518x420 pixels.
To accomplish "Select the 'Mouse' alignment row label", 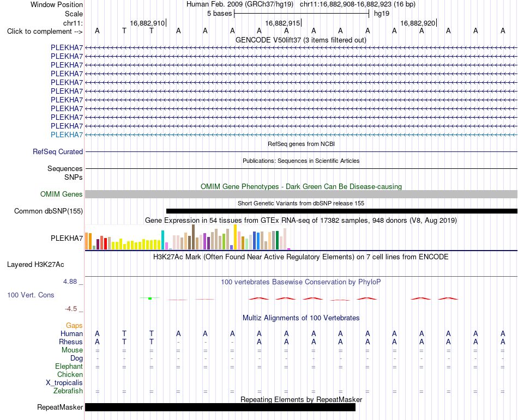I will coord(72,350).
